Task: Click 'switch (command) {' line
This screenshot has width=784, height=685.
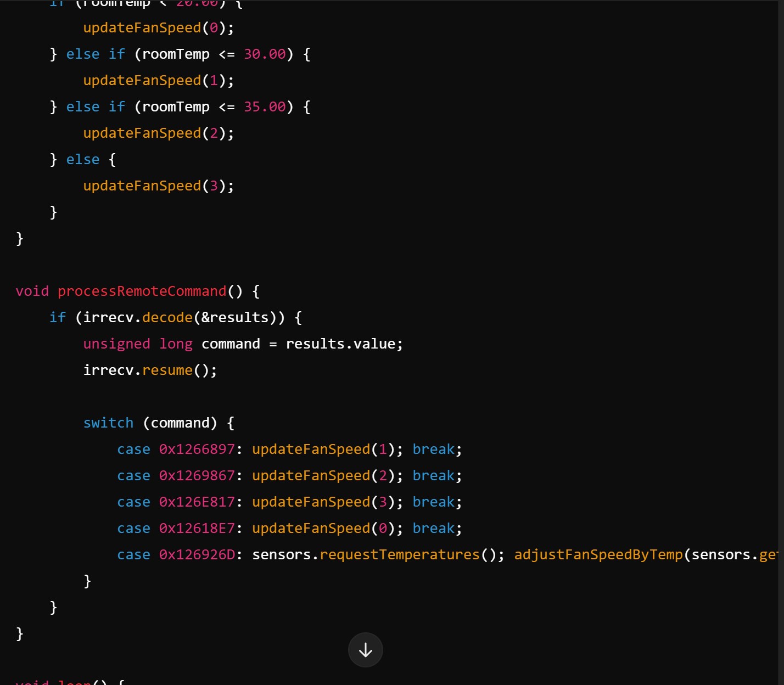Action: [159, 423]
